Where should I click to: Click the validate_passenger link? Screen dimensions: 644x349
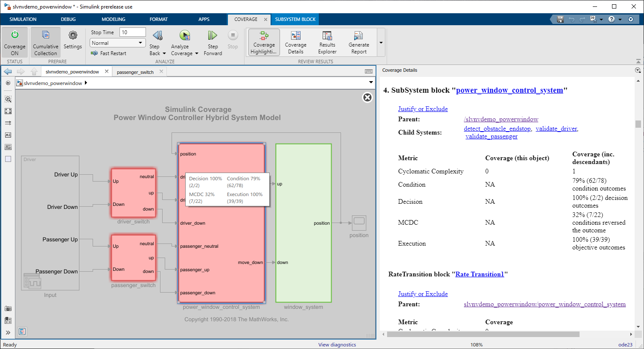point(491,136)
